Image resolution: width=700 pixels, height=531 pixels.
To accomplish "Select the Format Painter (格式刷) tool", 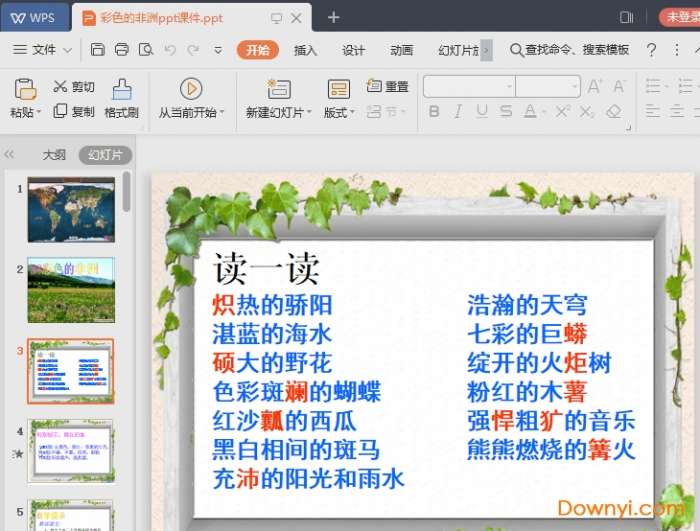I will pyautogui.click(x=121, y=90).
